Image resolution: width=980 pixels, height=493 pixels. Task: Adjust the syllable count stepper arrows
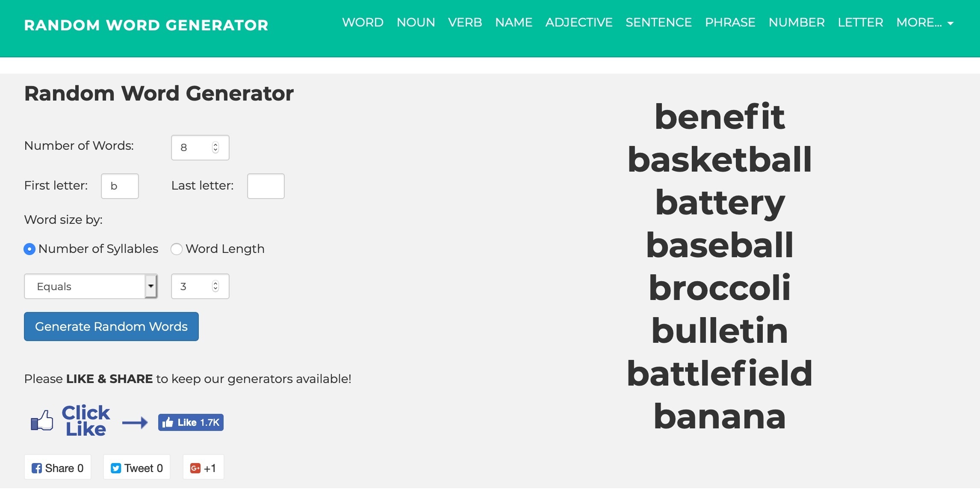(215, 286)
